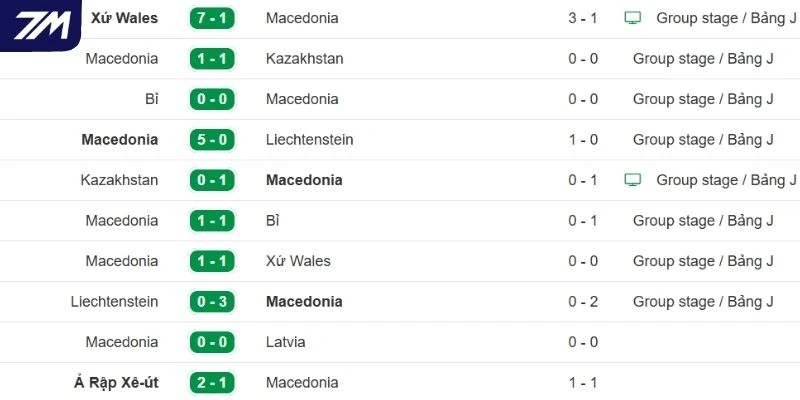800x400 pixels.
Task: Click Ả Rập Xê-út team name
Action: point(115,382)
